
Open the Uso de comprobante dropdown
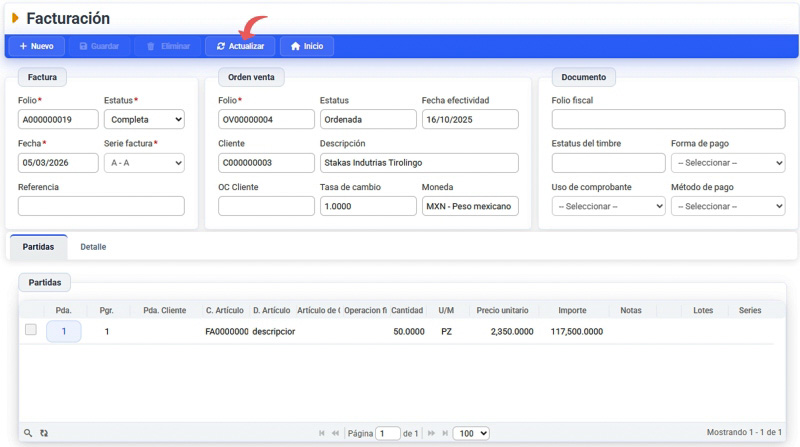tap(608, 206)
